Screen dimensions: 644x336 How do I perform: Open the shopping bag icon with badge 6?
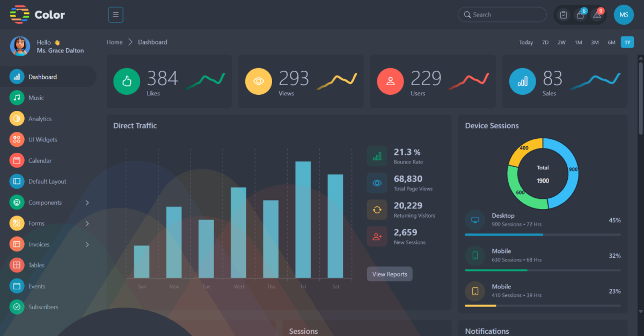pos(580,15)
